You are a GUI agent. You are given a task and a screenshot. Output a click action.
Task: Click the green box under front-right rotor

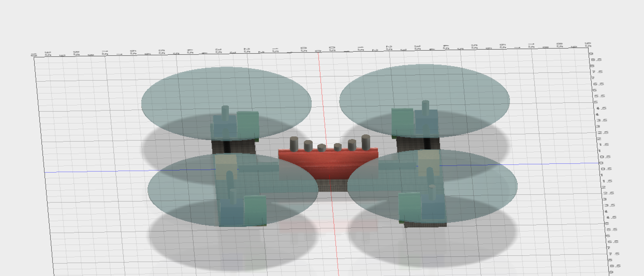tap(409, 207)
